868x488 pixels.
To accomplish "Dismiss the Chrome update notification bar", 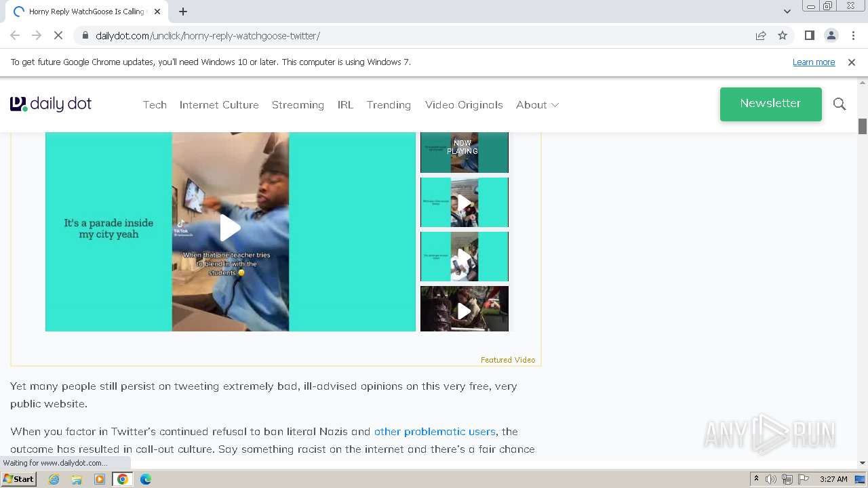I will click(x=852, y=62).
